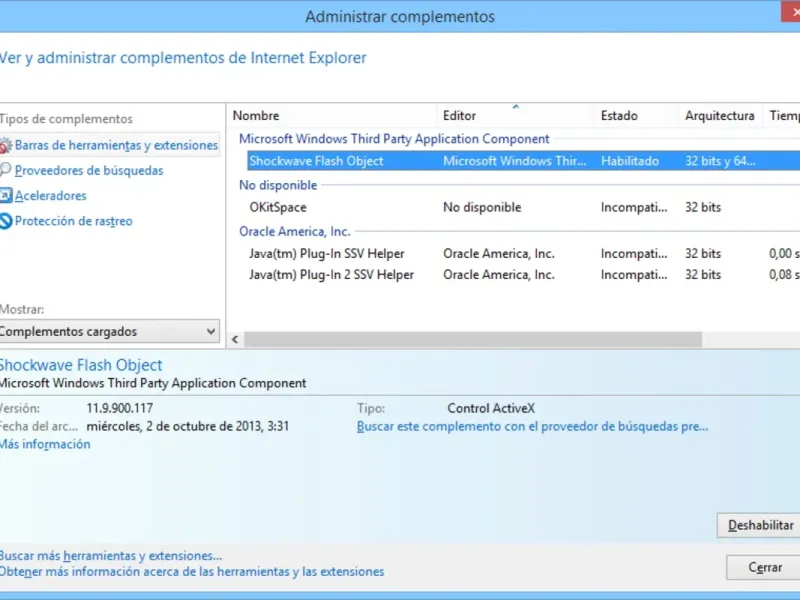Select Java(tm) Plug-In SSV Helper row

523,254
